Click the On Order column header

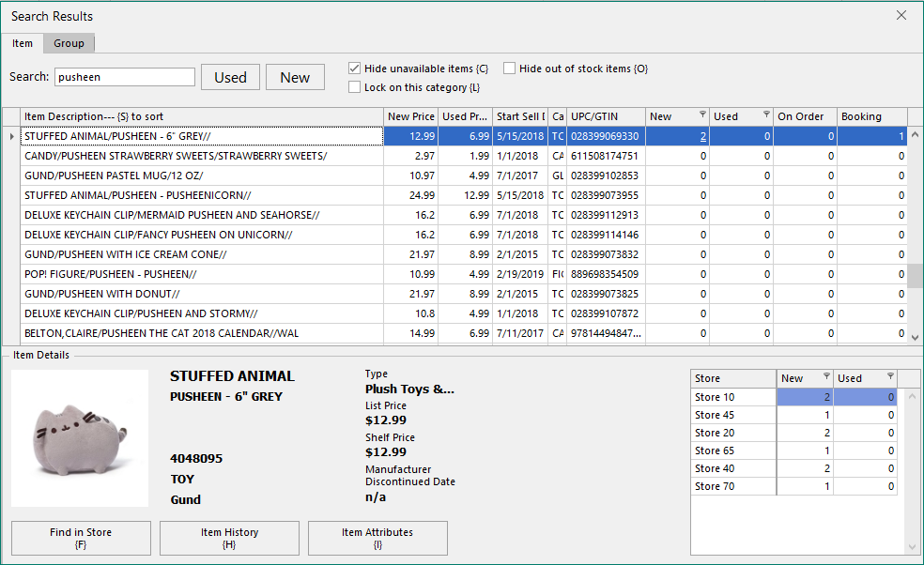pos(805,116)
